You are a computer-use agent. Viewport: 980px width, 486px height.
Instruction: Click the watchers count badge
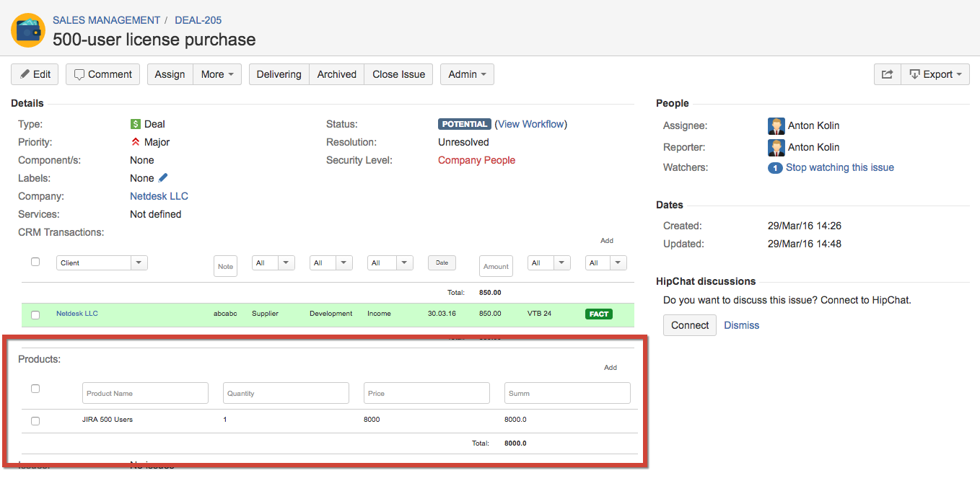point(774,168)
